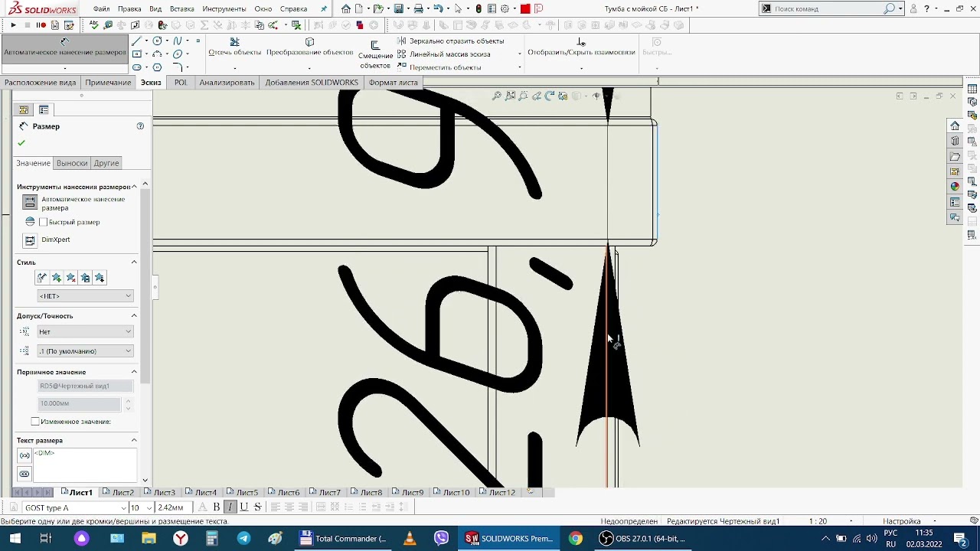Screen dimensions: 980x551
Task: Open the tolerance type dropdown showing Нет
Action: tap(85, 331)
